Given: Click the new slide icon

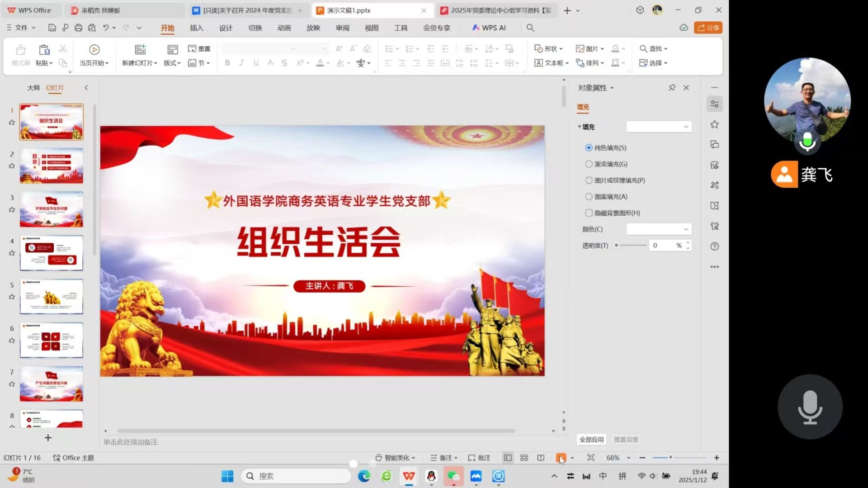Looking at the screenshot, I should (x=140, y=50).
